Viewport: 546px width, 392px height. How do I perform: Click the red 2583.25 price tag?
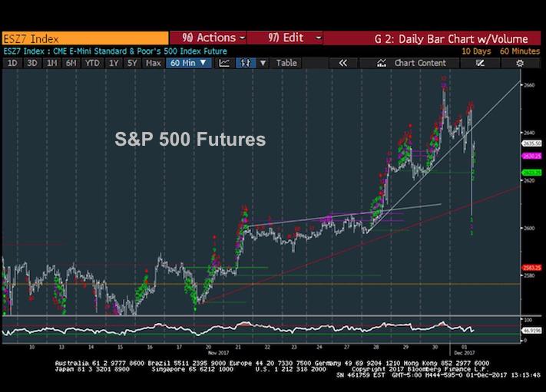click(x=531, y=268)
